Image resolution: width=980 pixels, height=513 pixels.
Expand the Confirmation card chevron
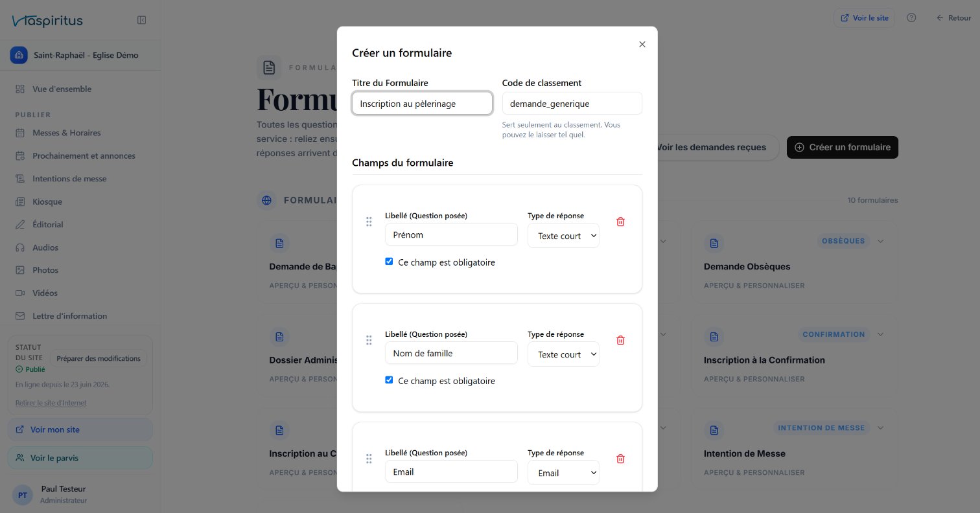pyautogui.click(x=880, y=334)
